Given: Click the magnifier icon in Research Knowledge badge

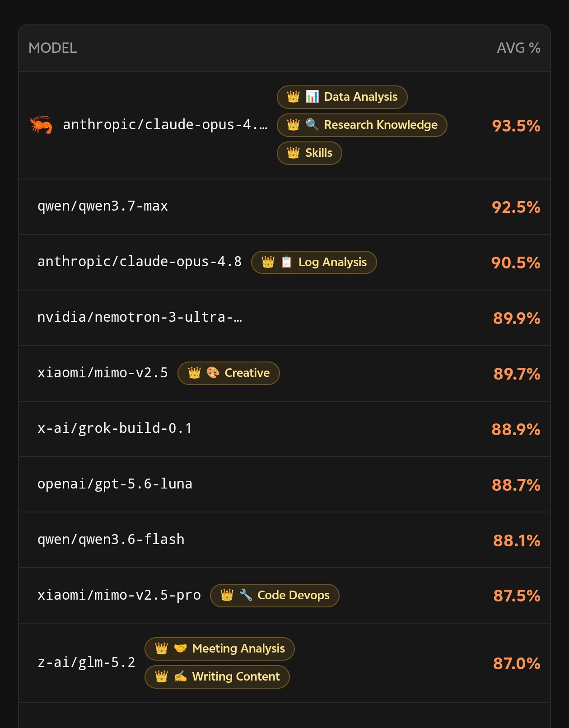Looking at the screenshot, I should pos(312,125).
